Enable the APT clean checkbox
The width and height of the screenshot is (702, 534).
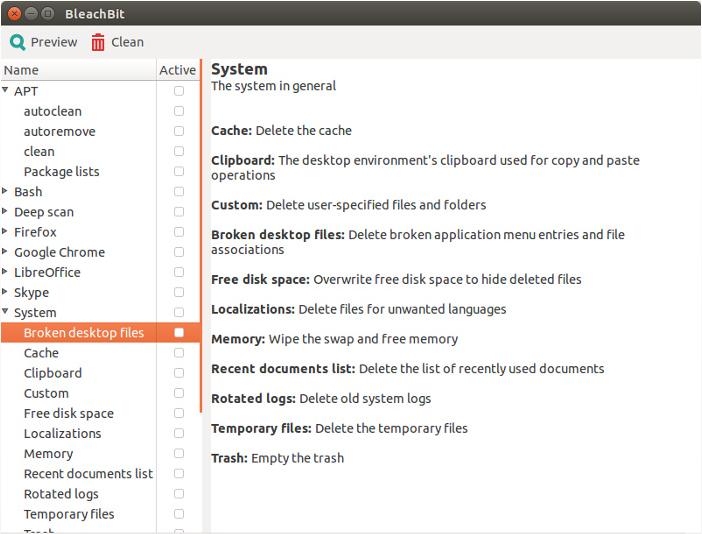179,151
